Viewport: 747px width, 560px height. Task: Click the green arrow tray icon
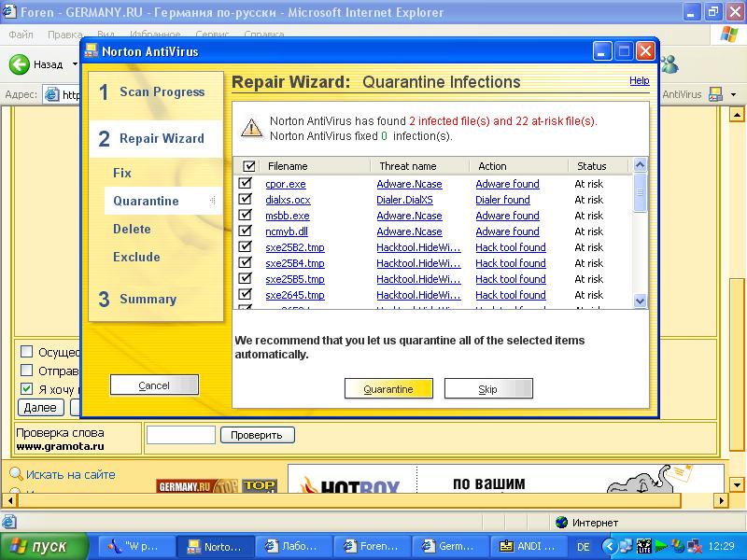661,546
